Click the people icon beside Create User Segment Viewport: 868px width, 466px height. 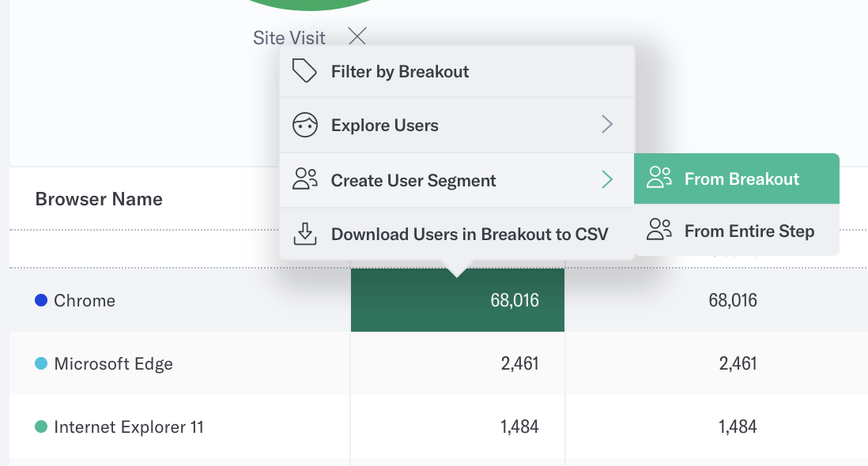305,179
